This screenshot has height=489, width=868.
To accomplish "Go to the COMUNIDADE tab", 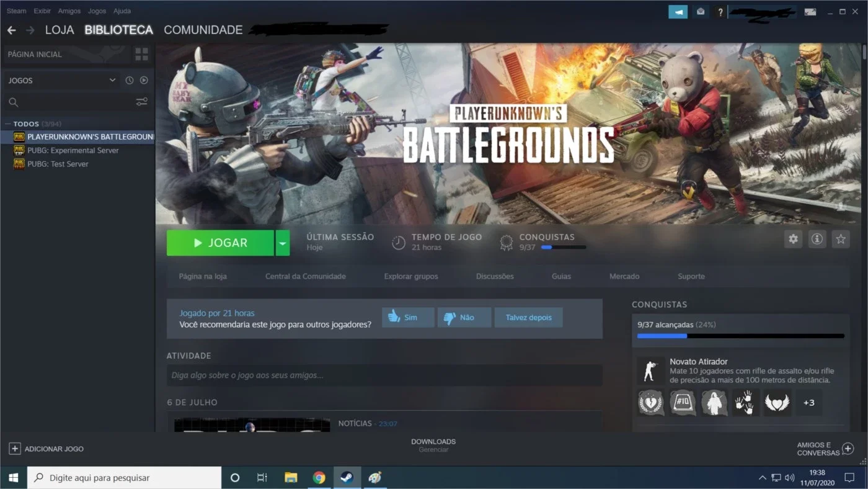I will 203,30.
